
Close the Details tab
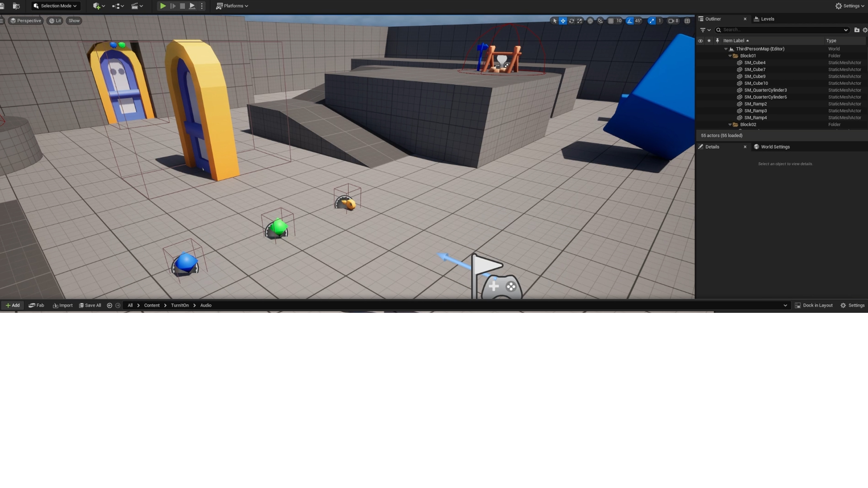pos(745,147)
